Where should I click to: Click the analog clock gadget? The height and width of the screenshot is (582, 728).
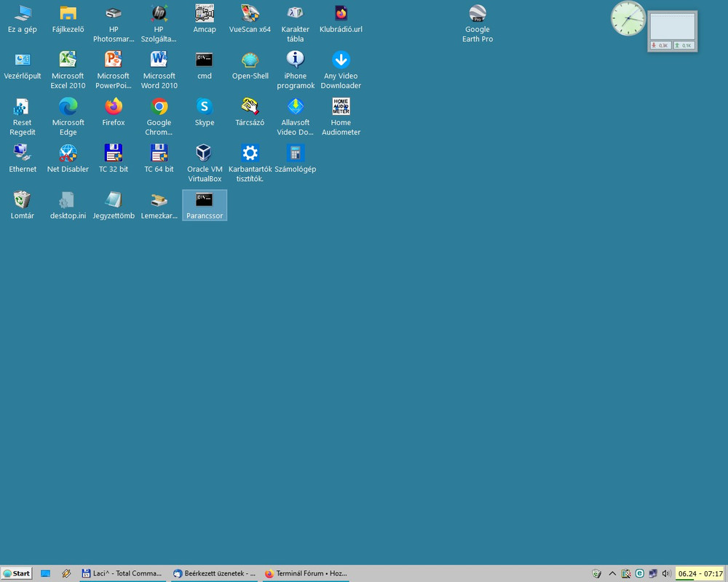tap(628, 19)
